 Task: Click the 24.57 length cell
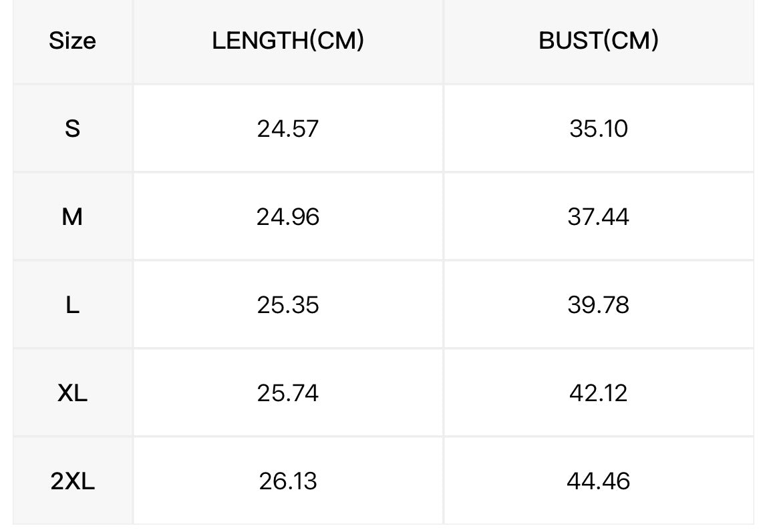(288, 129)
